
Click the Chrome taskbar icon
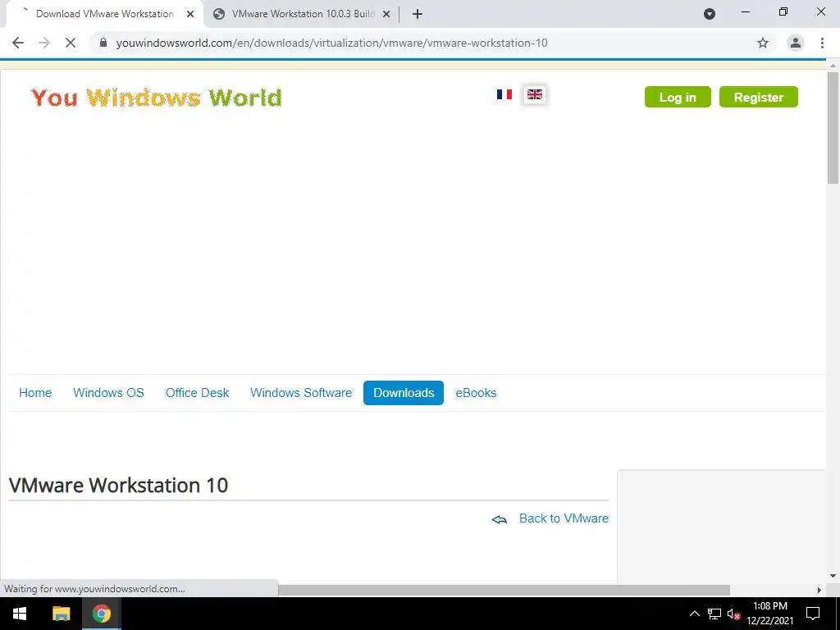(x=101, y=614)
